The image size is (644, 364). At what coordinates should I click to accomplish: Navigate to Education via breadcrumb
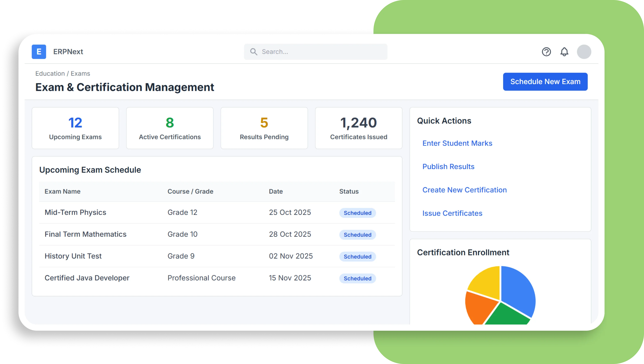coord(50,73)
